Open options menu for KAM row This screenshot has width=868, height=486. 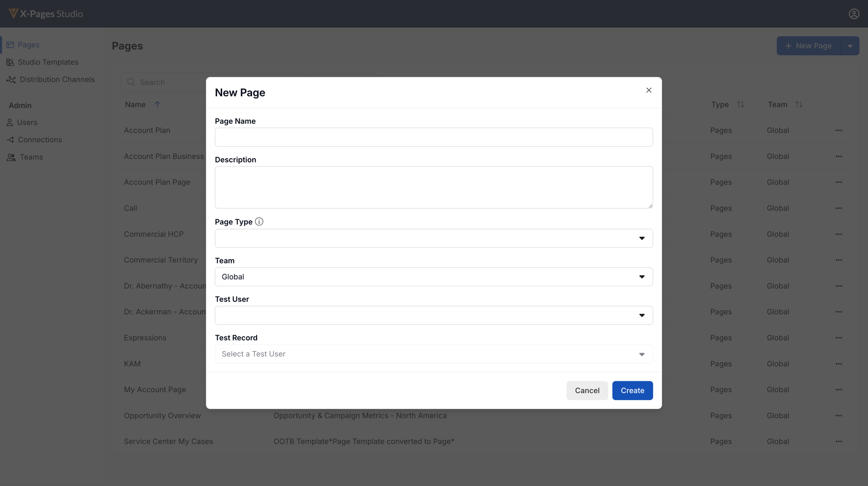point(839,364)
